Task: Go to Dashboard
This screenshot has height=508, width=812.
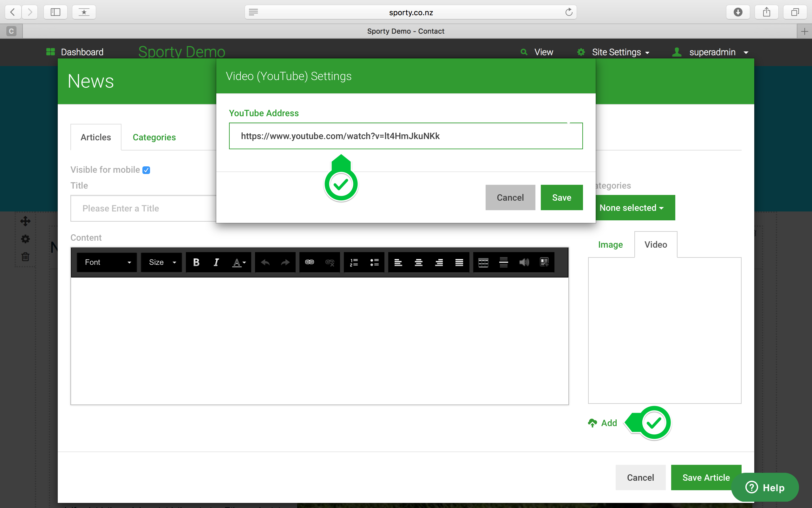Action: (x=75, y=52)
